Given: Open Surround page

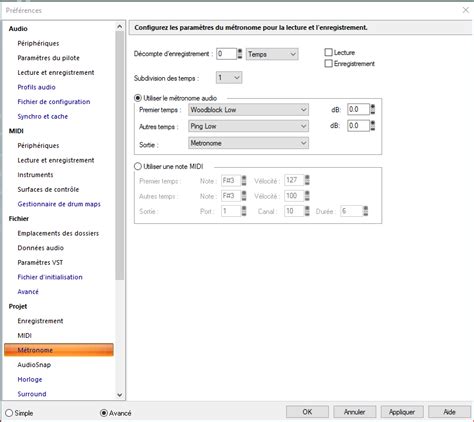Looking at the screenshot, I should tap(32, 394).
